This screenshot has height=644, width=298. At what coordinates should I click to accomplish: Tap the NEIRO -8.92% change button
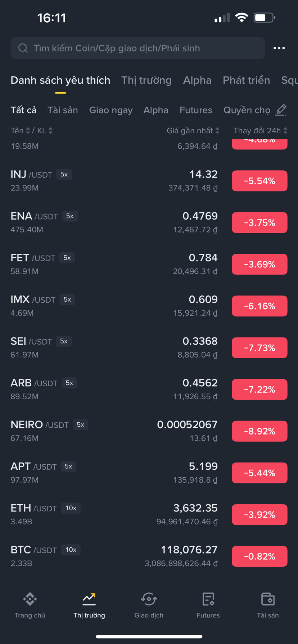point(259,431)
